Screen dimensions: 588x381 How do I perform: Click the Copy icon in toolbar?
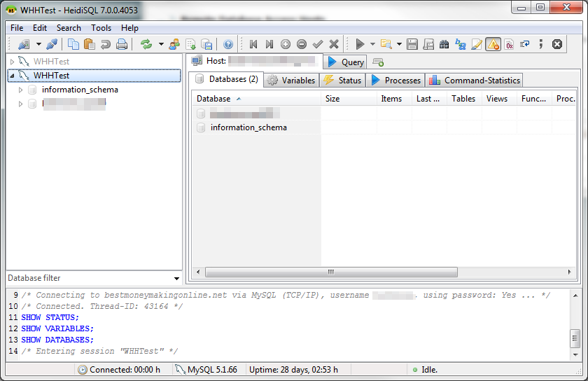point(73,44)
